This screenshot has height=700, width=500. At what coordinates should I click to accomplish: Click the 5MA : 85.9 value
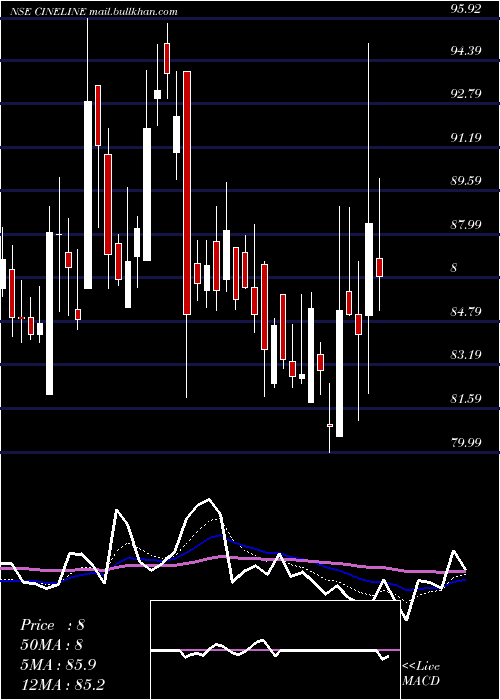point(58,664)
